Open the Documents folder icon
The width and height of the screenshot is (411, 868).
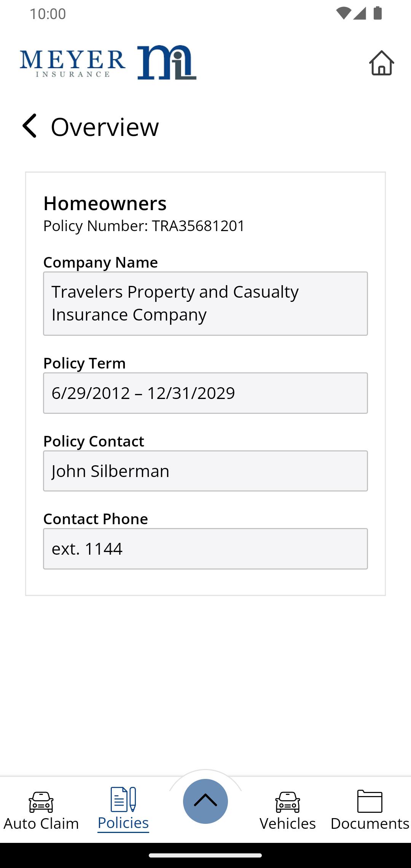click(370, 801)
